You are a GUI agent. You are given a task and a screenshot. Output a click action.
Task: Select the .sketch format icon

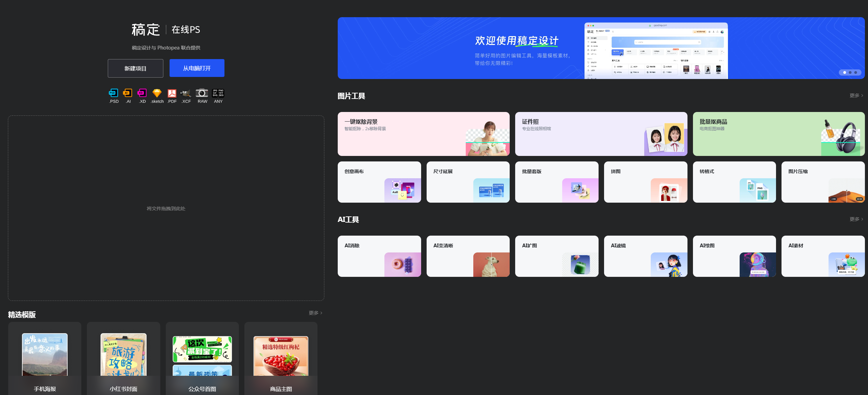click(x=157, y=93)
